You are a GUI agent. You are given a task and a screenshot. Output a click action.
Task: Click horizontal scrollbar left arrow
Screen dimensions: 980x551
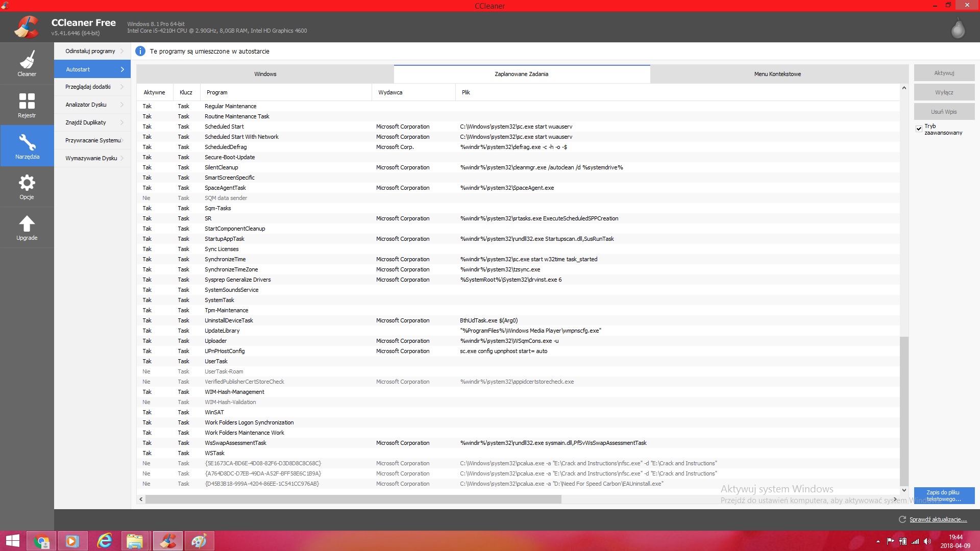coord(141,499)
